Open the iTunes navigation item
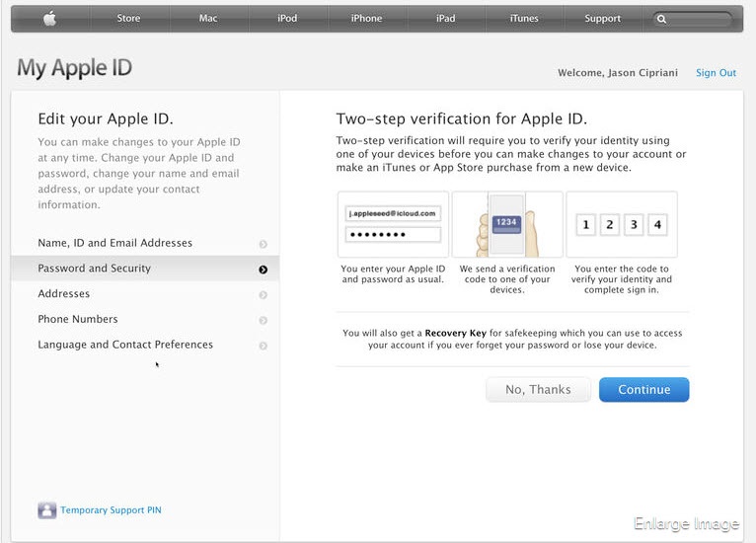 524,19
